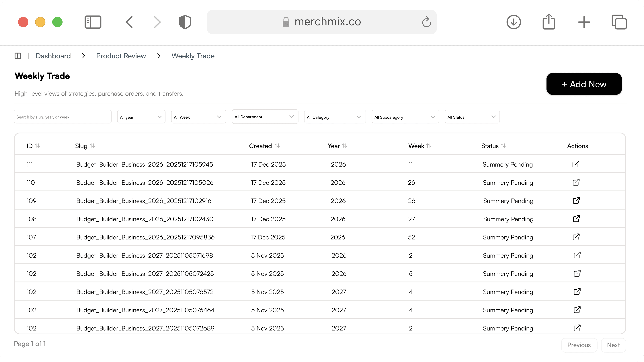
Task: Go to Dashboard breadcrumb
Action: tap(53, 56)
